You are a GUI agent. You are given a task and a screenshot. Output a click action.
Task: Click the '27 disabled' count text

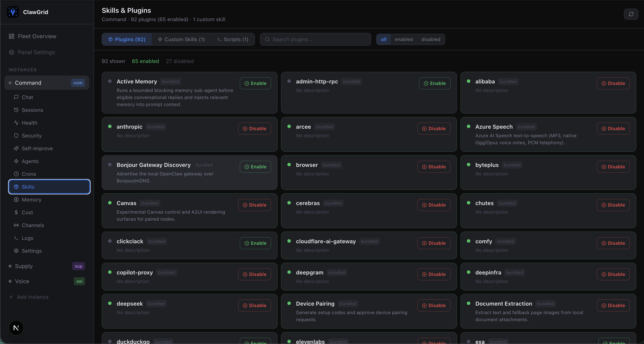pyautogui.click(x=180, y=61)
